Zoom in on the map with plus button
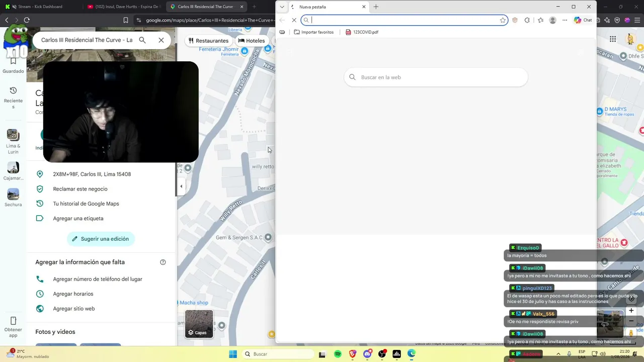The image size is (644, 362). 631,310
